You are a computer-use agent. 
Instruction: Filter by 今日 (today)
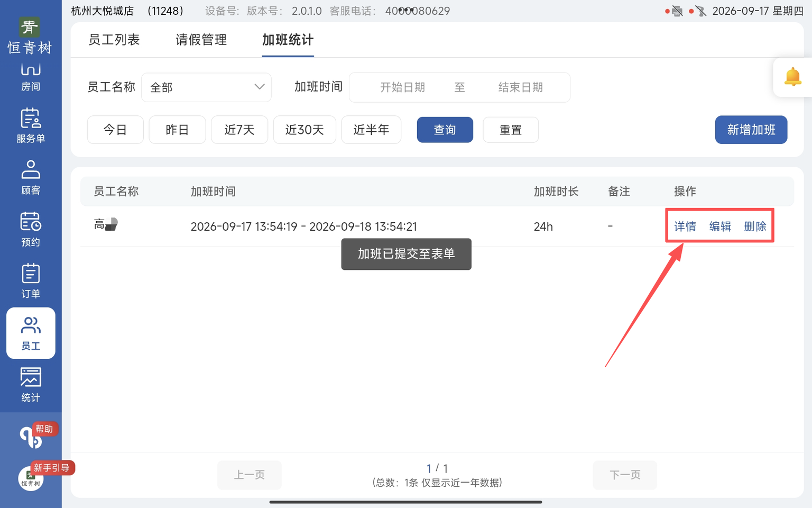(x=115, y=130)
